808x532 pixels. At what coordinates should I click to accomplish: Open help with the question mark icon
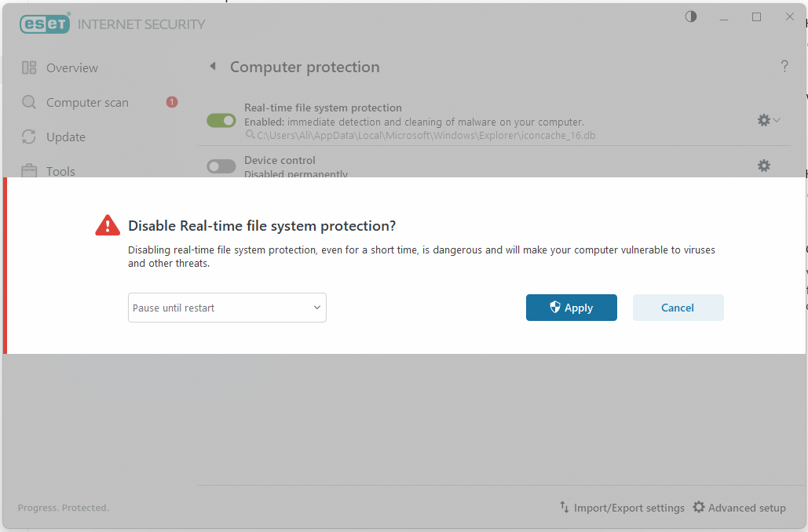point(784,67)
